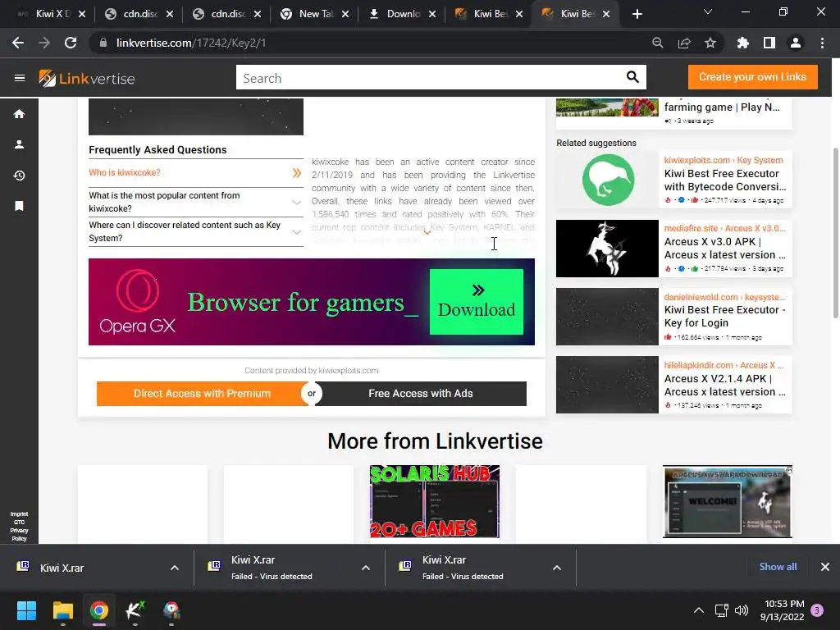The height and width of the screenshot is (630, 840).
Task: Open options for third Kiwi X.rar download
Action: tap(557, 568)
